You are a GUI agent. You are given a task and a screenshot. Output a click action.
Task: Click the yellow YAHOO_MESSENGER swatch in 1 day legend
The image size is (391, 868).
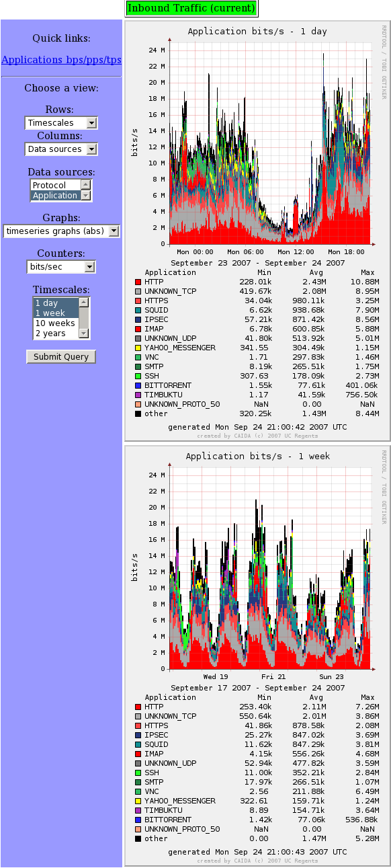point(138,348)
